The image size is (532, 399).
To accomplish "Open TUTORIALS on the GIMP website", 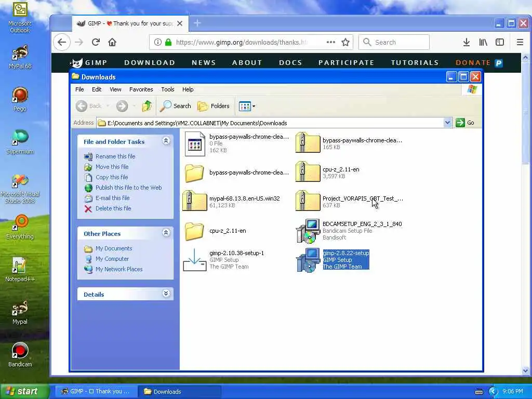I will (x=415, y=63).
